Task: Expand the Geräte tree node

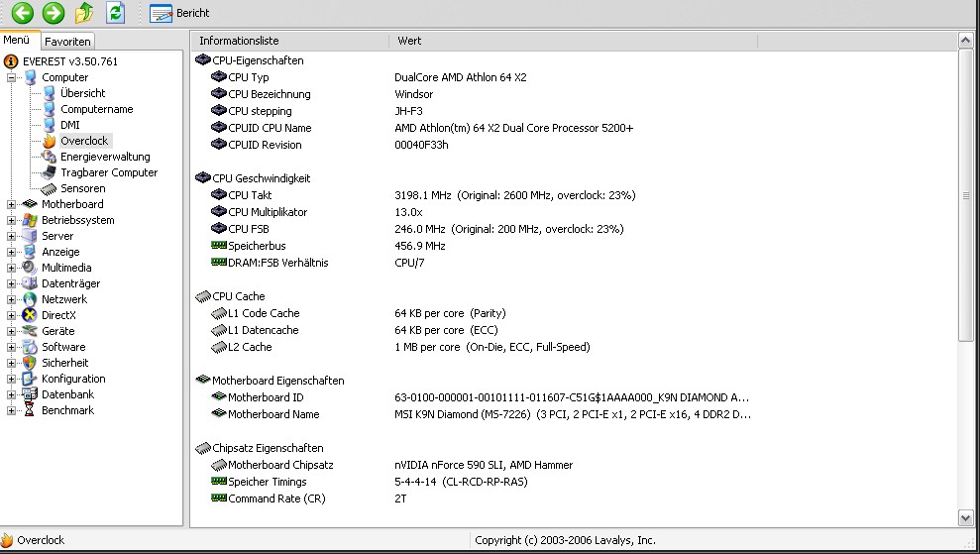Action: 11,331
